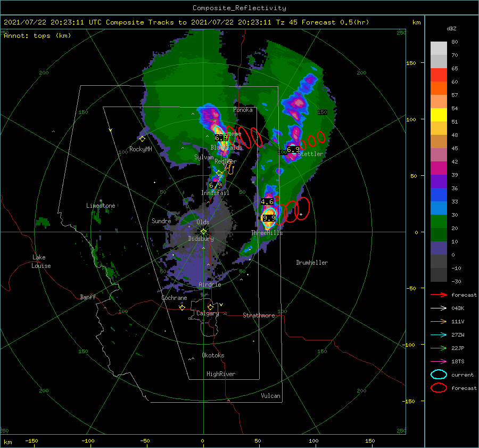The width and height of the screenshot is (479, 448).
Task: Click the 18TS legend label
Action: coord(458,362)
